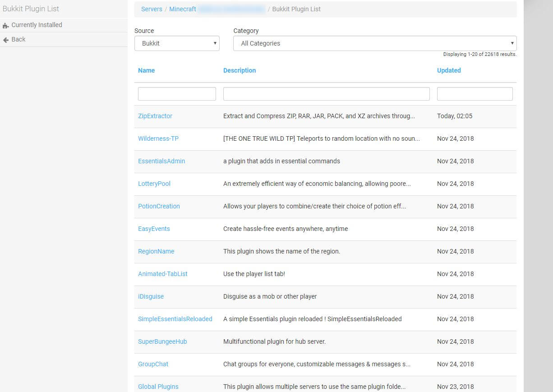Open the SuperBungeeHub plugin
This screenshot has width=553, height=392.
tap(162, 341)
